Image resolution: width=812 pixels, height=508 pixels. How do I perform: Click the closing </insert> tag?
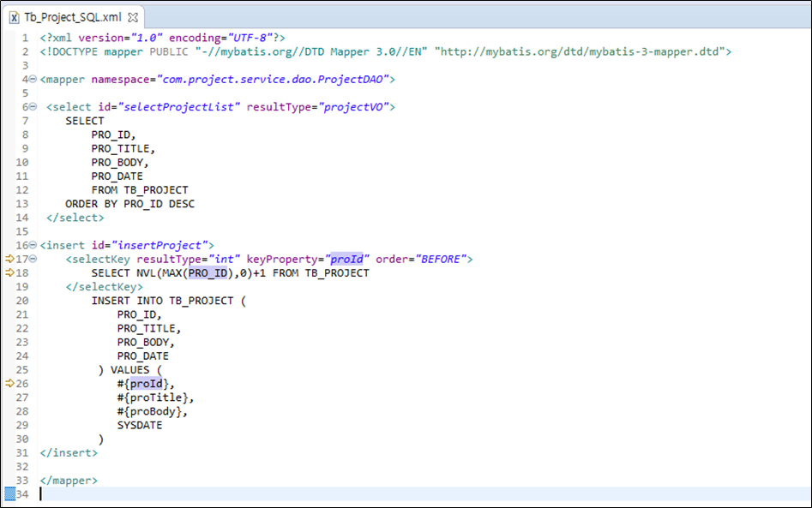[x=69, y=452]
